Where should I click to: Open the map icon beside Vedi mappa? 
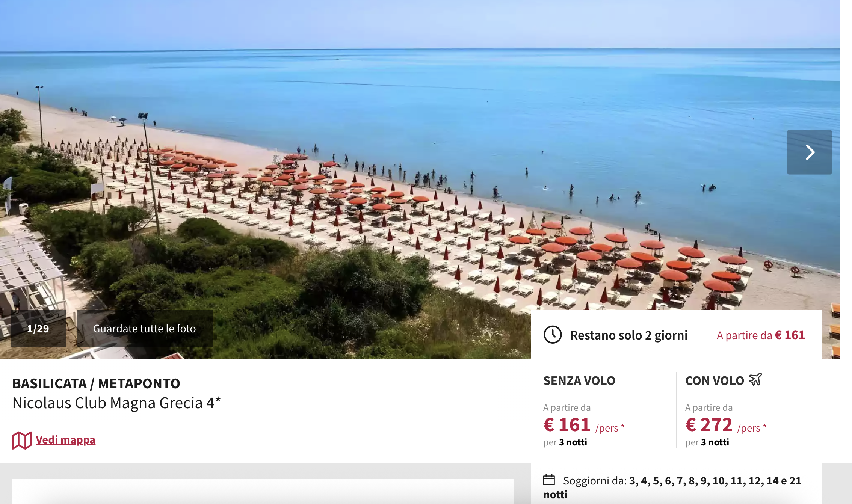[x=22, y=440]
